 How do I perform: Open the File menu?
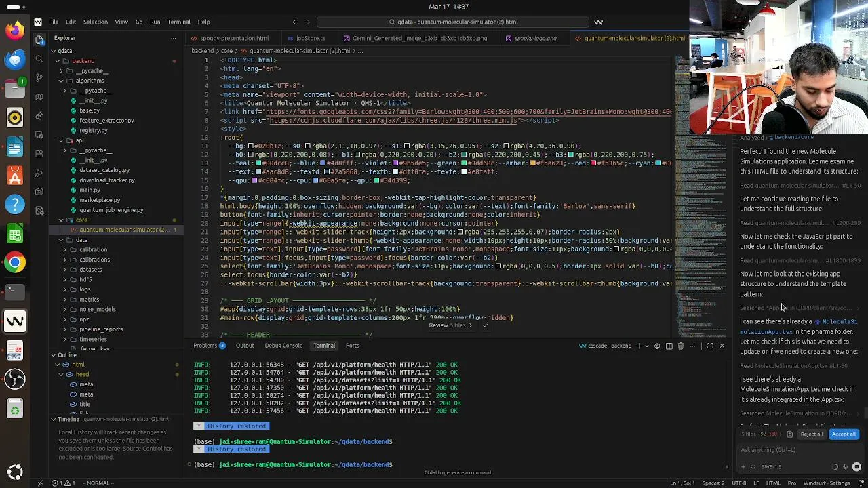point(54,22)
